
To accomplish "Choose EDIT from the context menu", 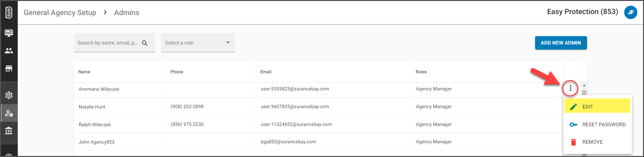I will click(597, 106).
